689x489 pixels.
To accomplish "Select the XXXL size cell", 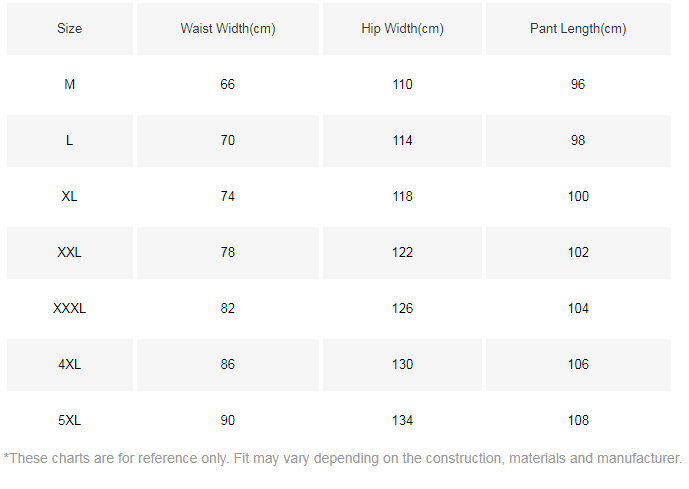I will click(x=70, y=309).
